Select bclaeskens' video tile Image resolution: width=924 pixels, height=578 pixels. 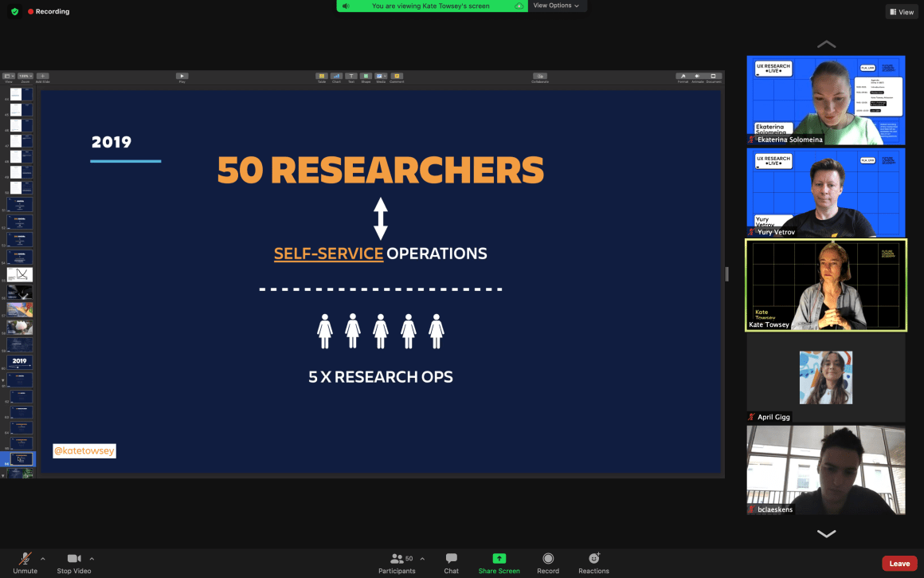[x=825, y=470]
